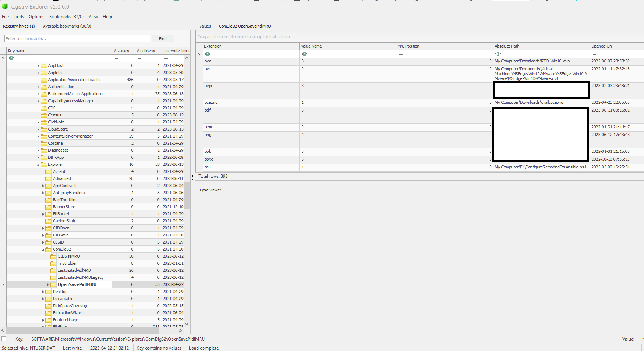The height and width of the screenshot is (351, 644).
Task: Click the CIDSizeMRU folder icon
Action: pos(53,256)
